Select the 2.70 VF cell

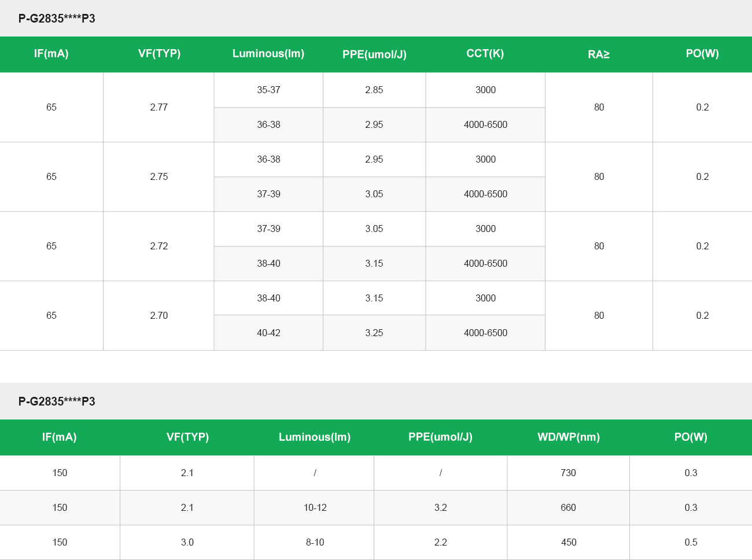[158, 315]
